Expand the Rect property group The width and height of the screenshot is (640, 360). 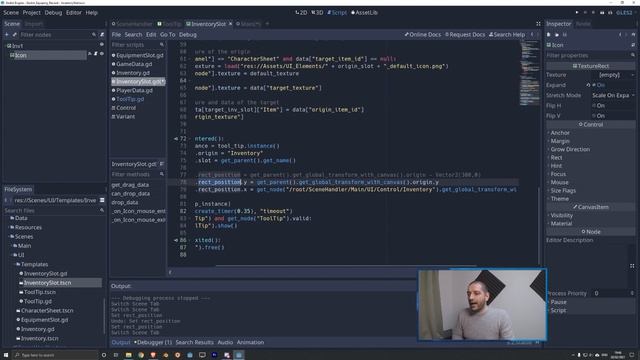coord(556,157)
